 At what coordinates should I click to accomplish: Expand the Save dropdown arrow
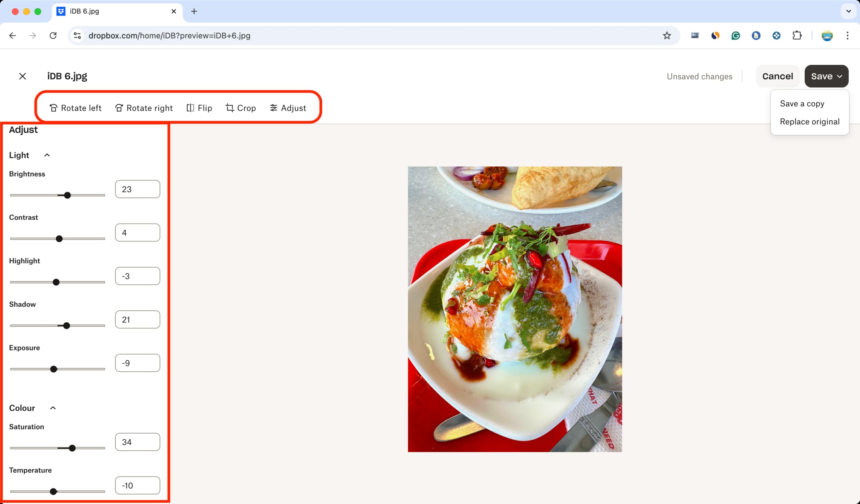click(x=839, y=76)
